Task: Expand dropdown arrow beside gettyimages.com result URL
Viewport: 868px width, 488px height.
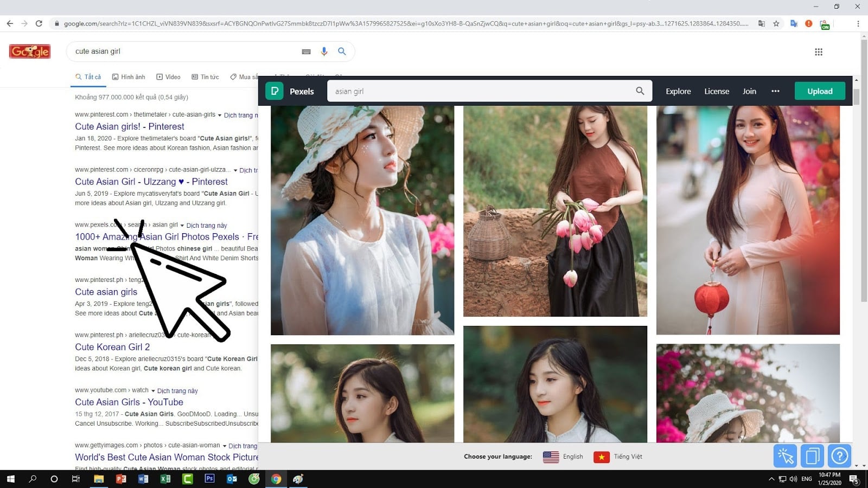Action: (x=225, y=446)
